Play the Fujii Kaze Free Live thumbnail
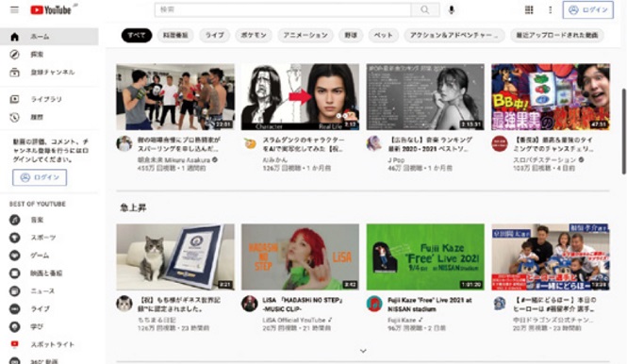 pos(425,256)
